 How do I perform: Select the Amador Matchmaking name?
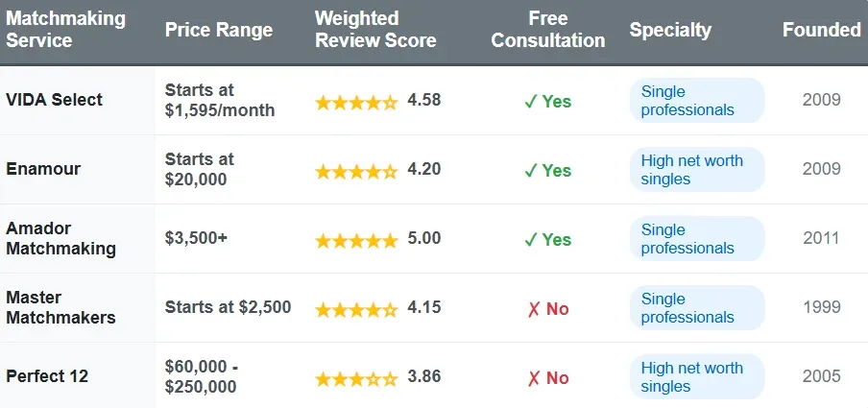pos(60,239)
